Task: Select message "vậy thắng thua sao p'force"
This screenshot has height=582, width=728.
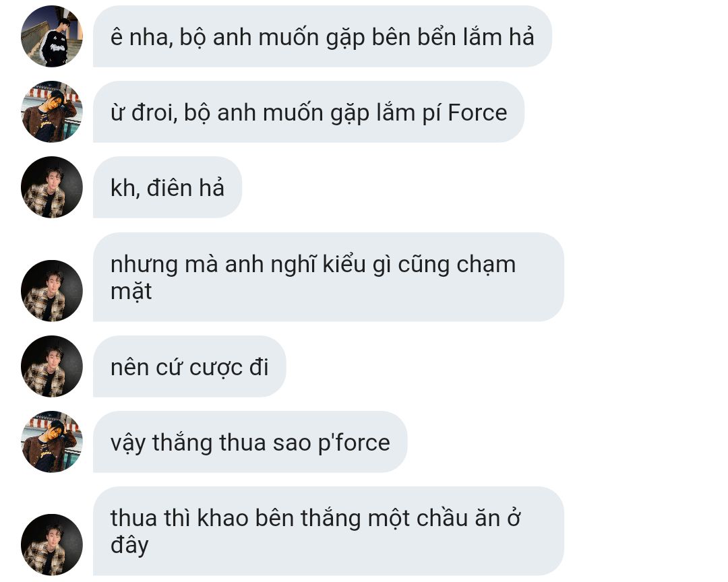Action: tap(250, 442)
